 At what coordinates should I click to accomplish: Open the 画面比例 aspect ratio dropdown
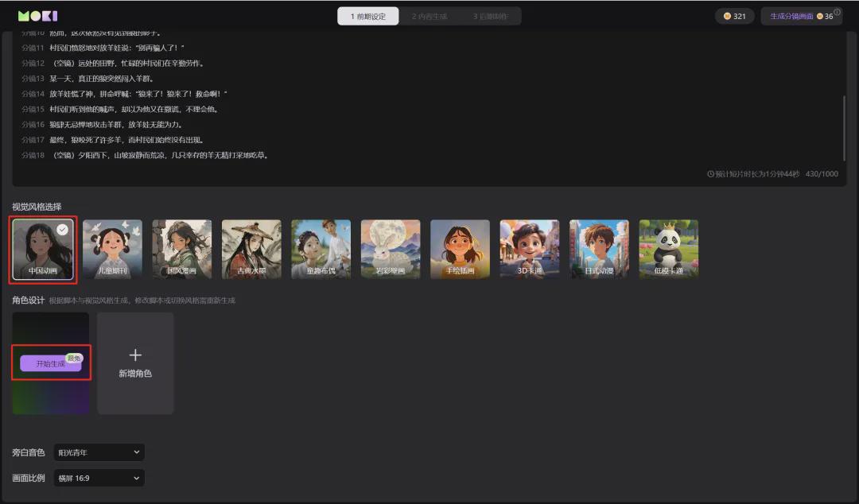pyautogui.click(x=98, y=478)
